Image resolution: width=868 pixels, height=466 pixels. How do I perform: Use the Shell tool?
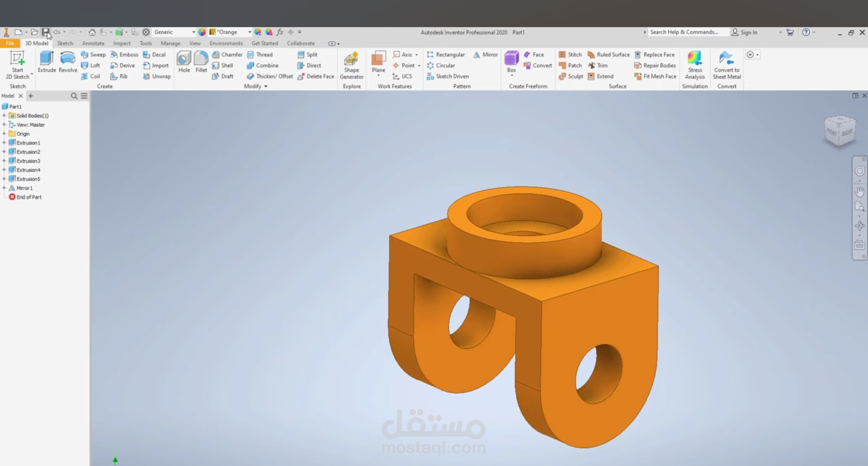pos(222,65)
